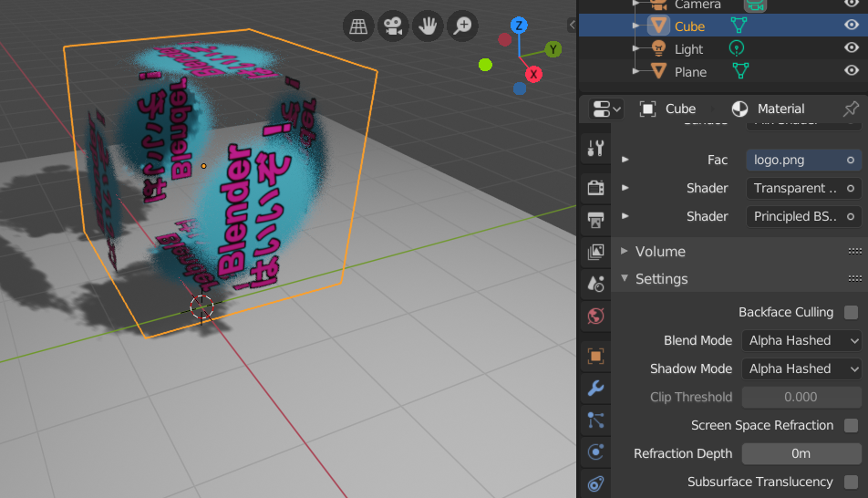The height and width of the screenshot is (498, 868).
Task: Toggle camera view icon in viewport
Action: click(x=393, y=26)
